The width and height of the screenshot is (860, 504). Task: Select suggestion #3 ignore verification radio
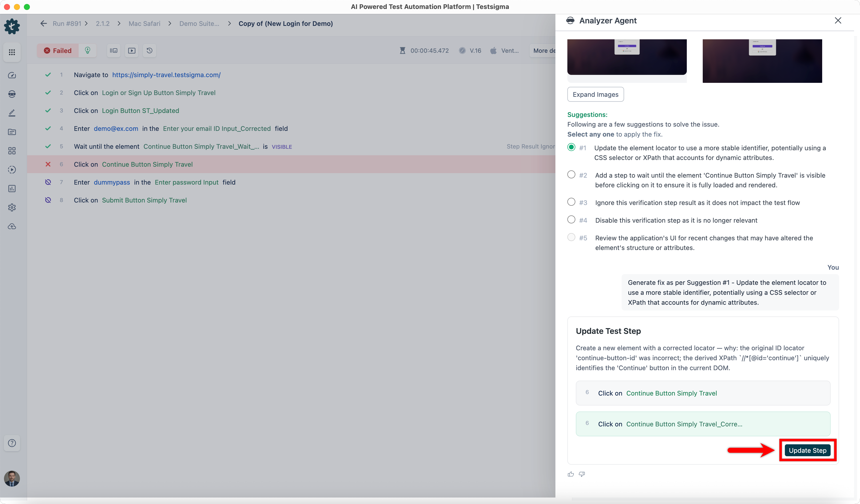click(x=571, y=202)
